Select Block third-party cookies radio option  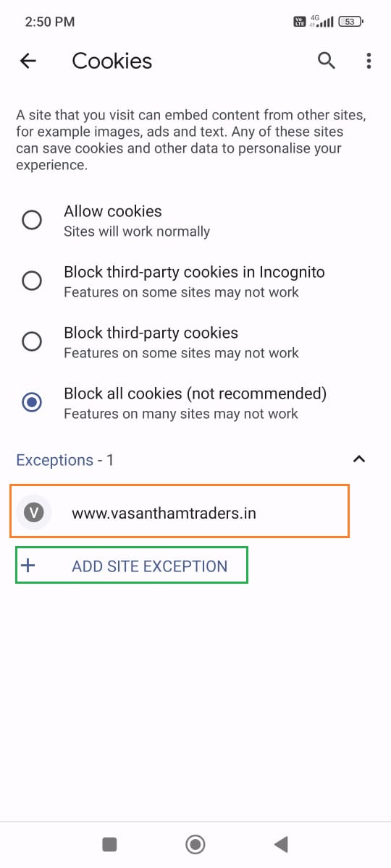point(32,341)
